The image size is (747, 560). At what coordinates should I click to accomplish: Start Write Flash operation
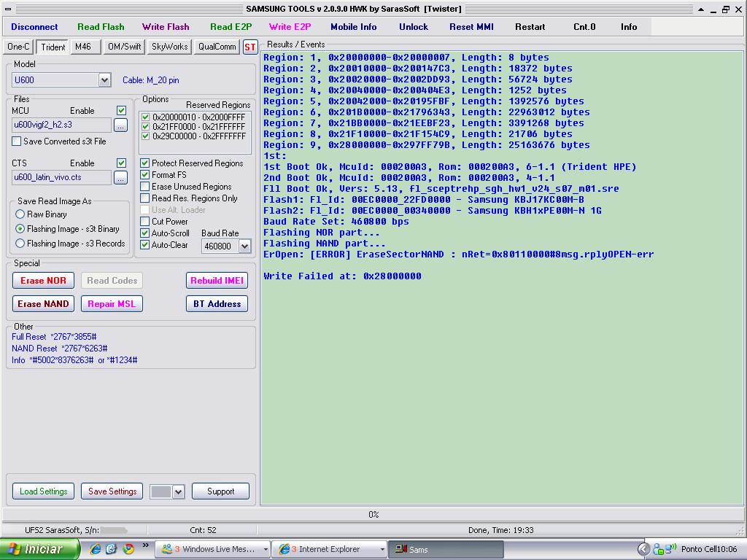166,27
